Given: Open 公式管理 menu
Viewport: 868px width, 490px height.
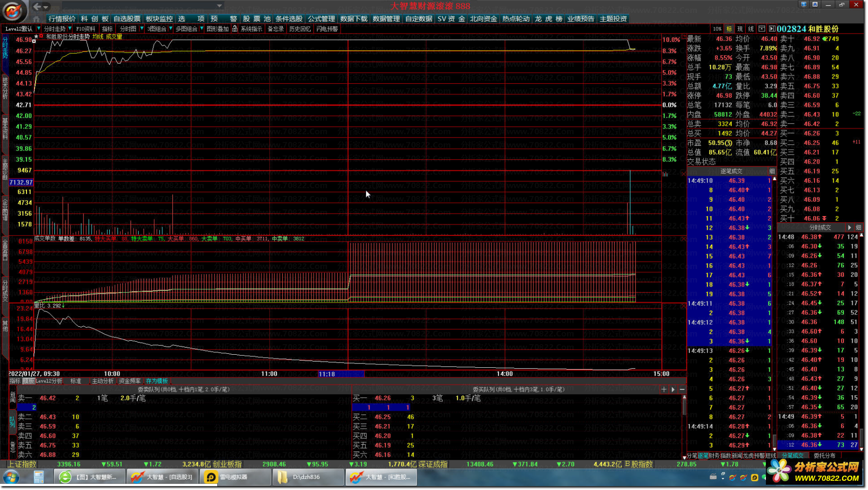Looking at the screenshot, I should [x=321, y=19].
